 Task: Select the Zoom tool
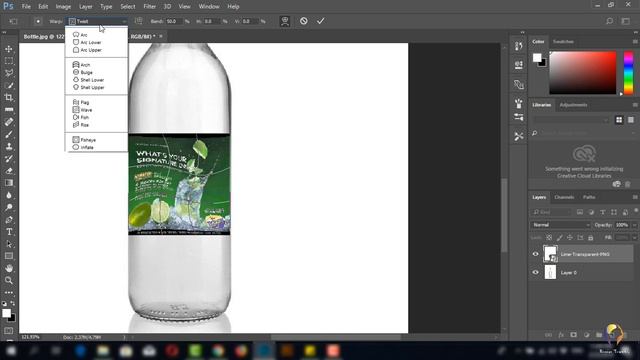pyautogui.click(x=9, y=280)
